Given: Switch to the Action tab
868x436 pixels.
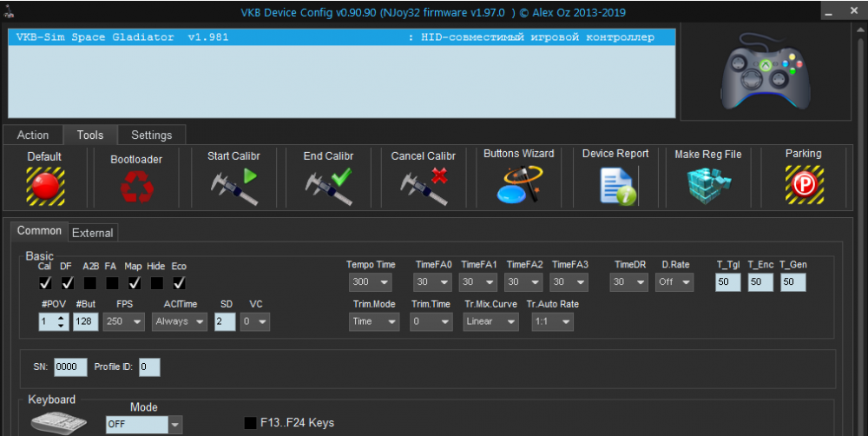Looking at the screenshot, I should [x=33, y=135].
